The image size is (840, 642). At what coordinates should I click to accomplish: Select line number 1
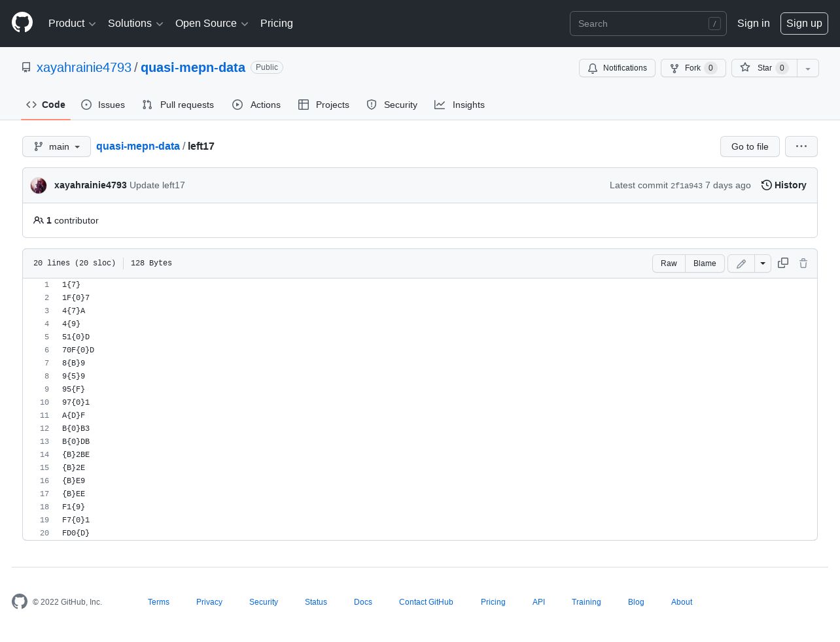click(x=46, y=285)
